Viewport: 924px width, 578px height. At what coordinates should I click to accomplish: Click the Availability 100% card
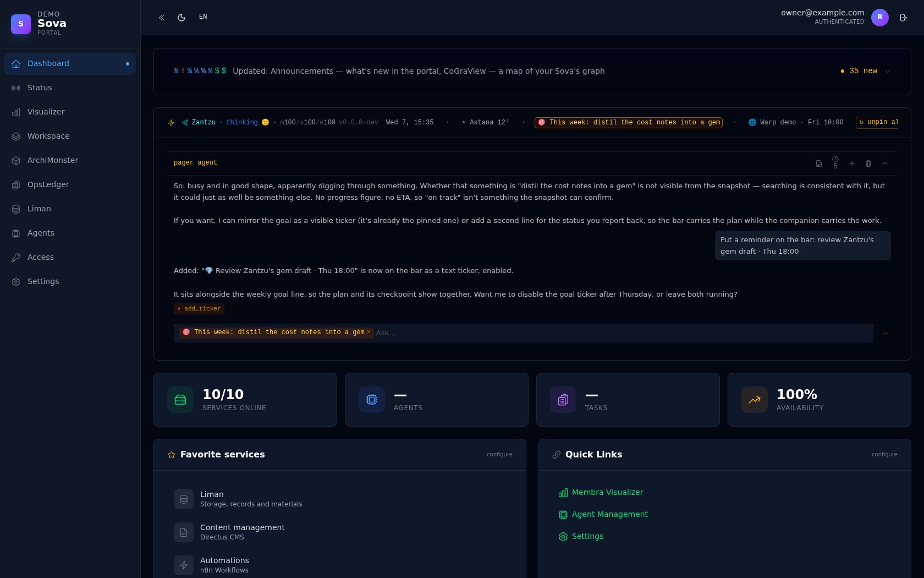click(820, 400)
